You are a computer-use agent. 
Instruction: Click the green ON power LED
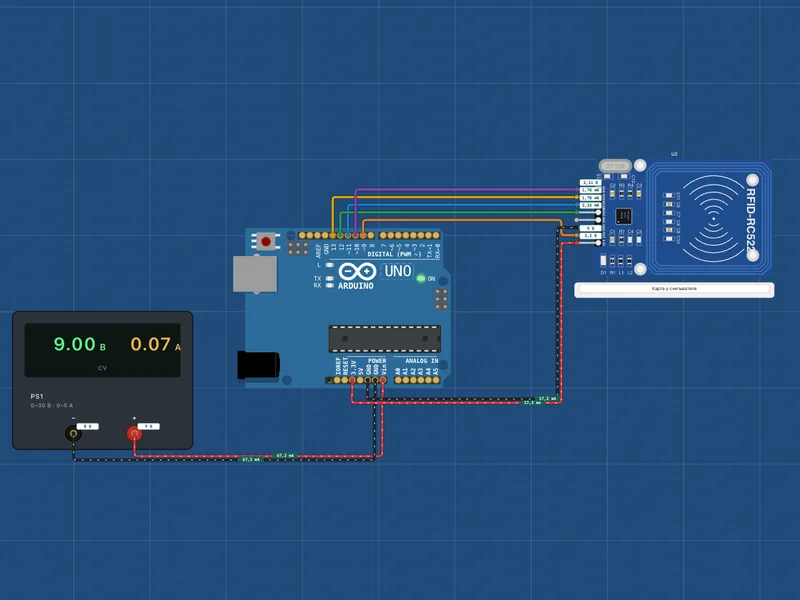pyautogui.click(x=421, y=279)
